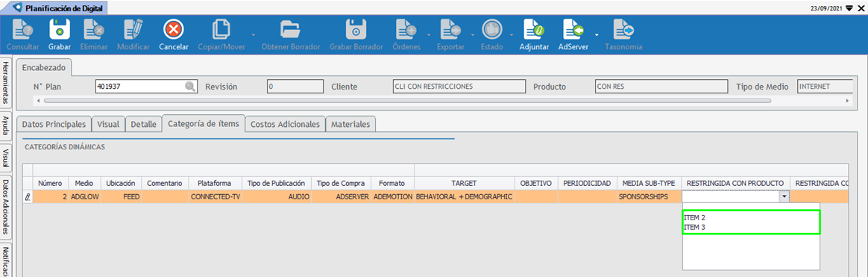Open the dropdown arrow next to AdServer

point(597,35)
